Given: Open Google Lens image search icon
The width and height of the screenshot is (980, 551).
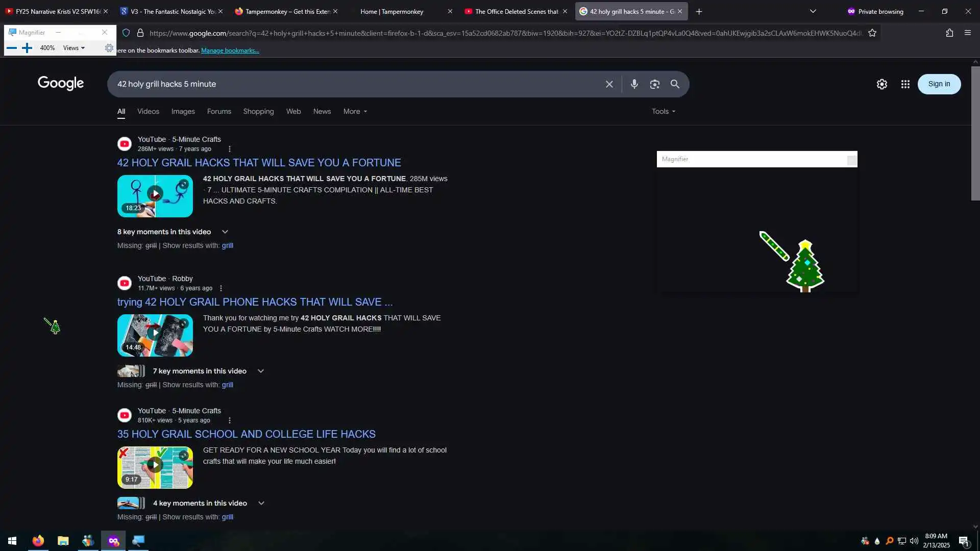Looking at the screenshot, I should [654, 84].
